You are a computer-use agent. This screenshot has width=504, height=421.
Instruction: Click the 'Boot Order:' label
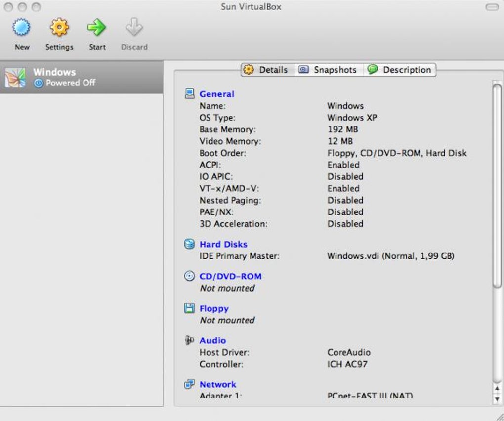(x=222, y=153)
